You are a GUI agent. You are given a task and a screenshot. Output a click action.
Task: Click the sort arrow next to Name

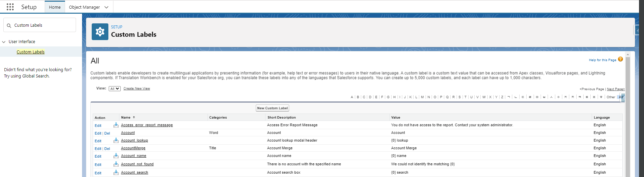[x=134, y=118]
